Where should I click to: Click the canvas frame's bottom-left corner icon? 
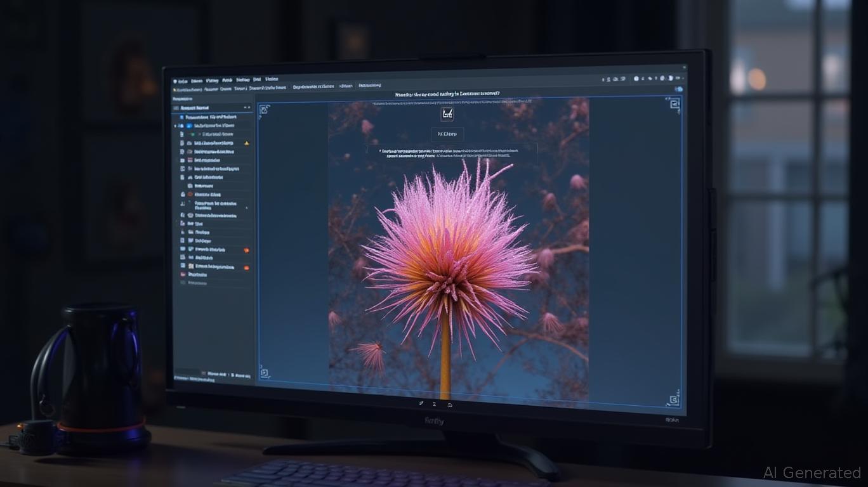point(264,373)
